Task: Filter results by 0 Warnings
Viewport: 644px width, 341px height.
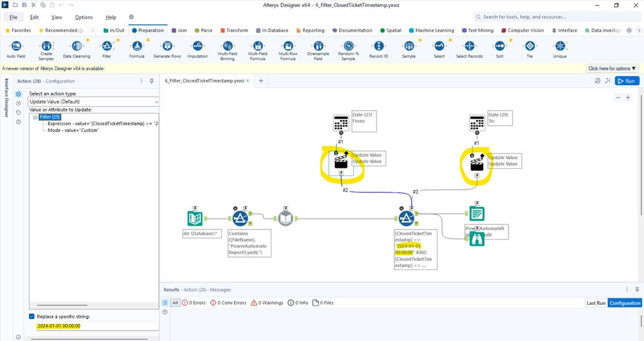Action: [x=267, y=303]
